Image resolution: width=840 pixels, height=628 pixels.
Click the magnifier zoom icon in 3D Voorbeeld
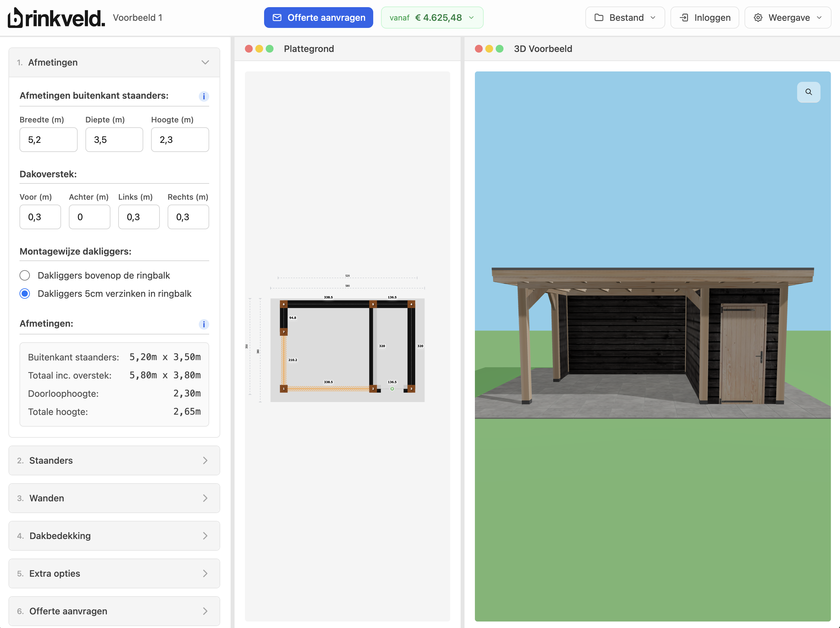[808, 92]
